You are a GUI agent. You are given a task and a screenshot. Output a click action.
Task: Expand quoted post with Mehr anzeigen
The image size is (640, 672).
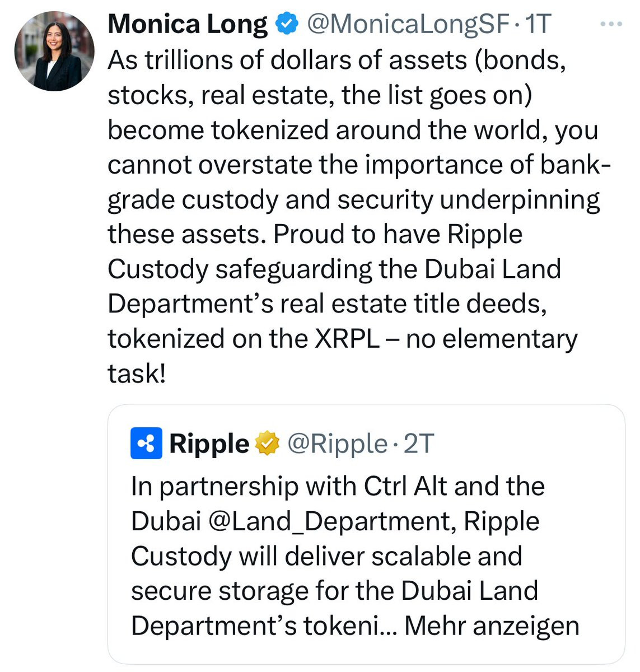tap(492, 626)
